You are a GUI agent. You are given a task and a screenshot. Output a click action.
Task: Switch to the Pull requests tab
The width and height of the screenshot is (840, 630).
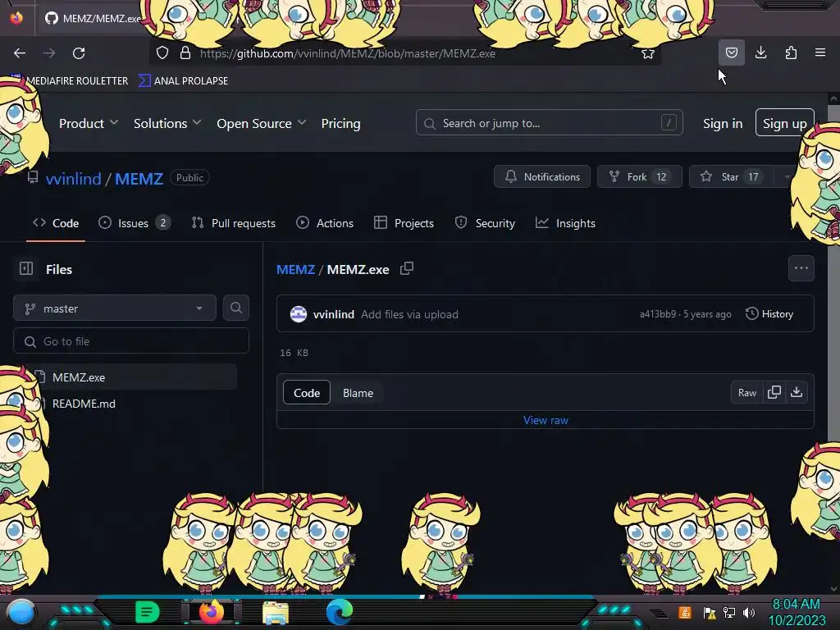point(234,223)
